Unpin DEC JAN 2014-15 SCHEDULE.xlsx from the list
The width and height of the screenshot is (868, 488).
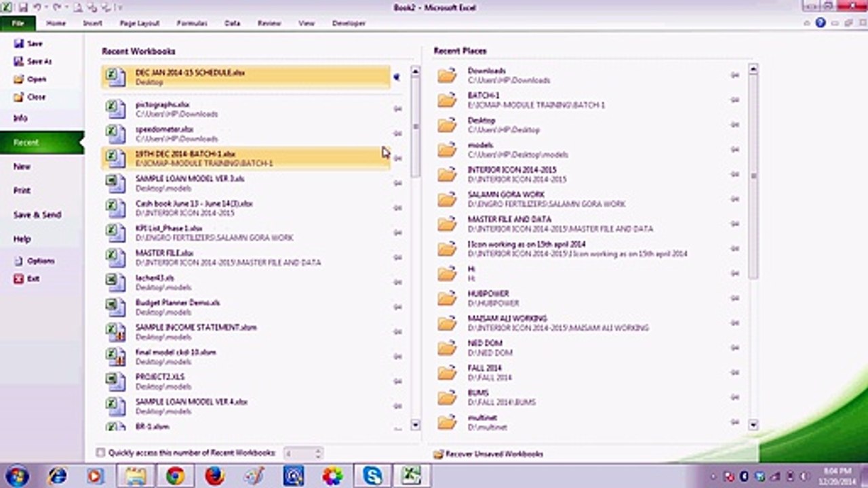point(397,77)
